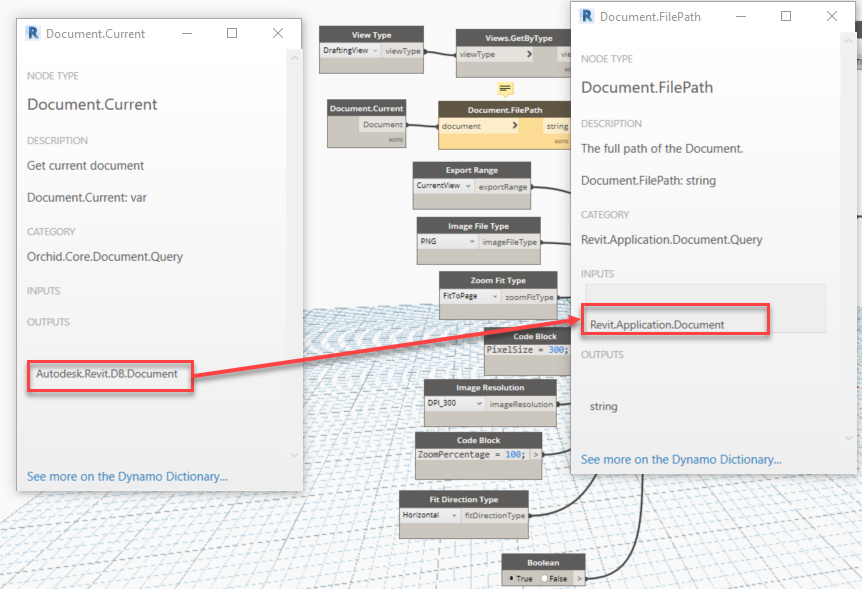Open the Horizontal dropdown in Fit Direction Type node

click(x=430, y=515)
